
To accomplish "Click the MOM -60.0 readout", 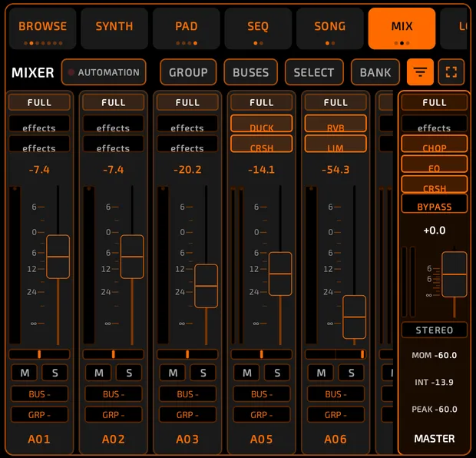I will [435, 355].
